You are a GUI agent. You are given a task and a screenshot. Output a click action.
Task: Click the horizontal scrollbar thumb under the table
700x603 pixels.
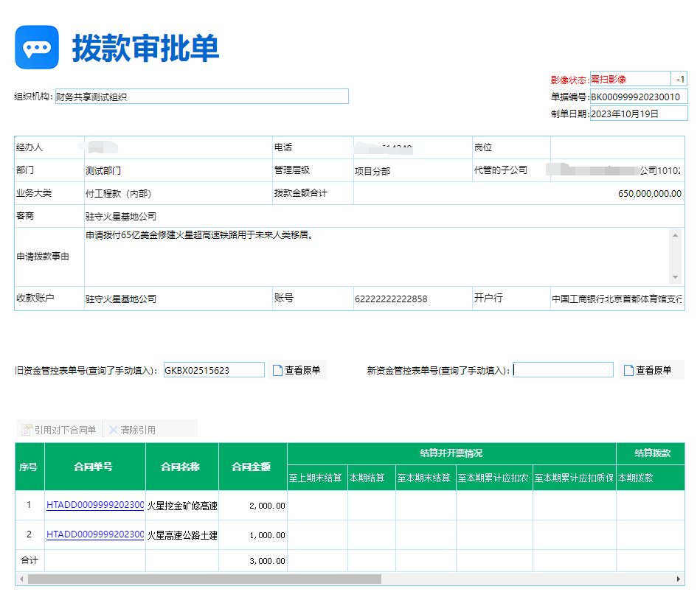(x=204, y=579)
